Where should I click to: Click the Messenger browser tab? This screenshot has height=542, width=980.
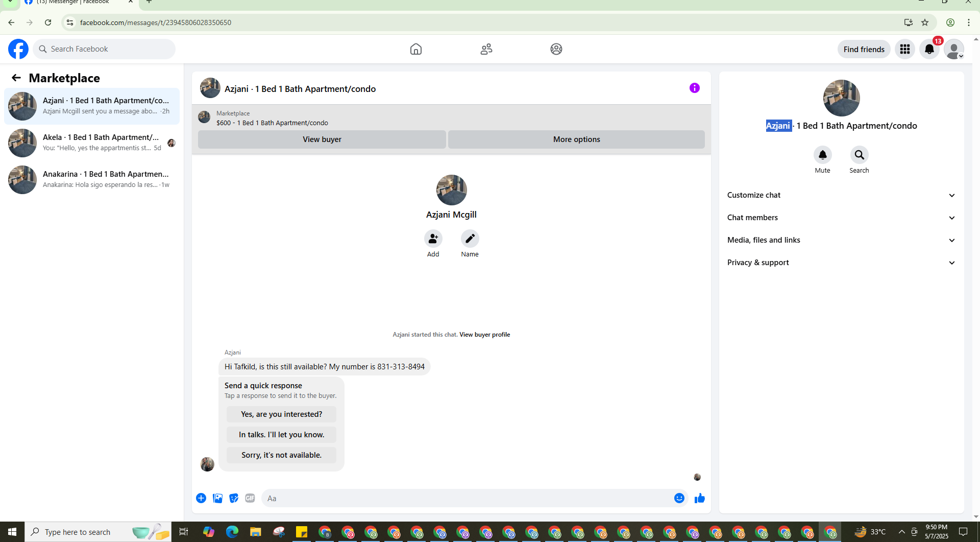pos(79,3)
